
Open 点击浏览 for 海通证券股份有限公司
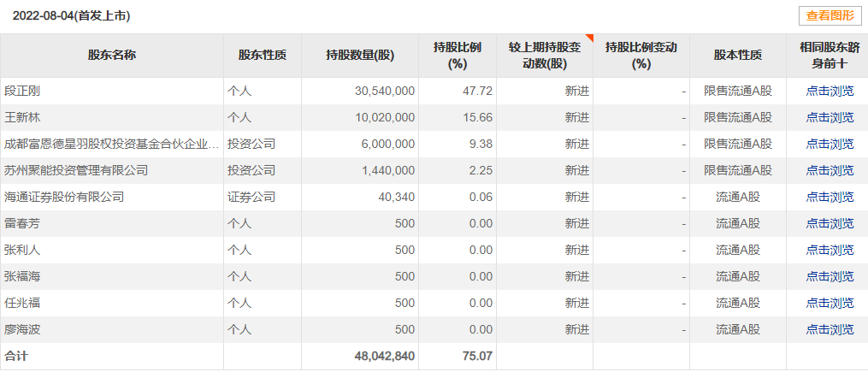pos(830,197)
